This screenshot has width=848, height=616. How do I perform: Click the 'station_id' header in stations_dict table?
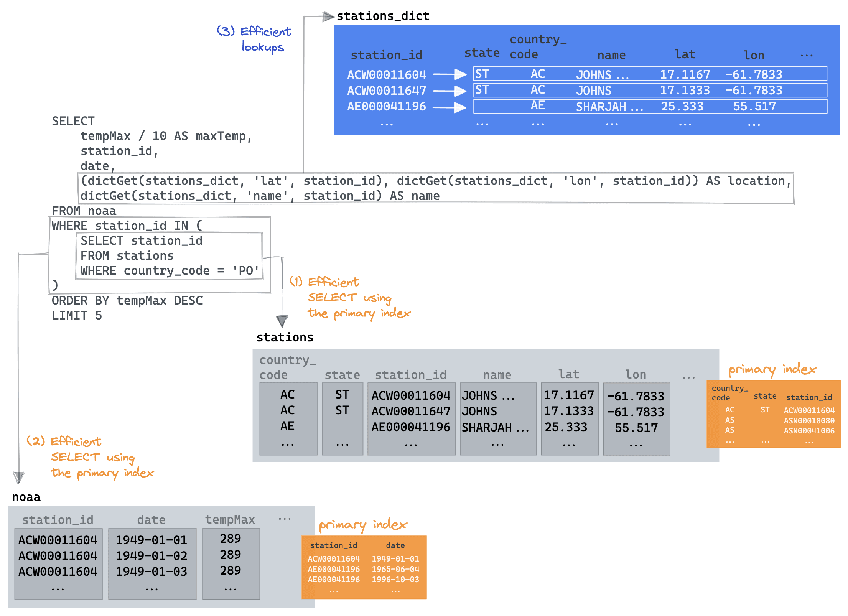[x=386, y=55]
